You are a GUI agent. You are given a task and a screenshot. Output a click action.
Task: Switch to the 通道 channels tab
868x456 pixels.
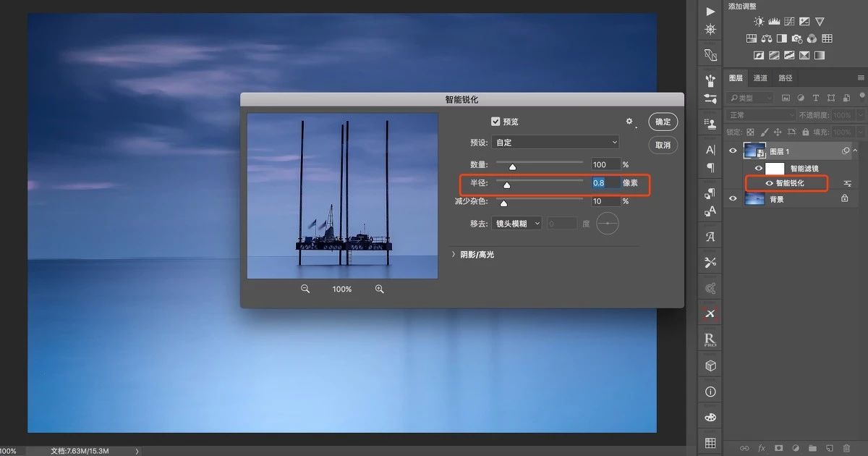point(760,77)
